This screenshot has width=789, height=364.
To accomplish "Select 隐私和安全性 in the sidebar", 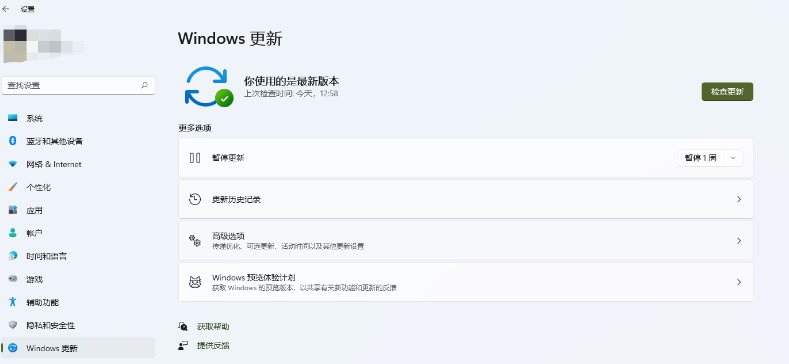I will click(x=78, y=326).
